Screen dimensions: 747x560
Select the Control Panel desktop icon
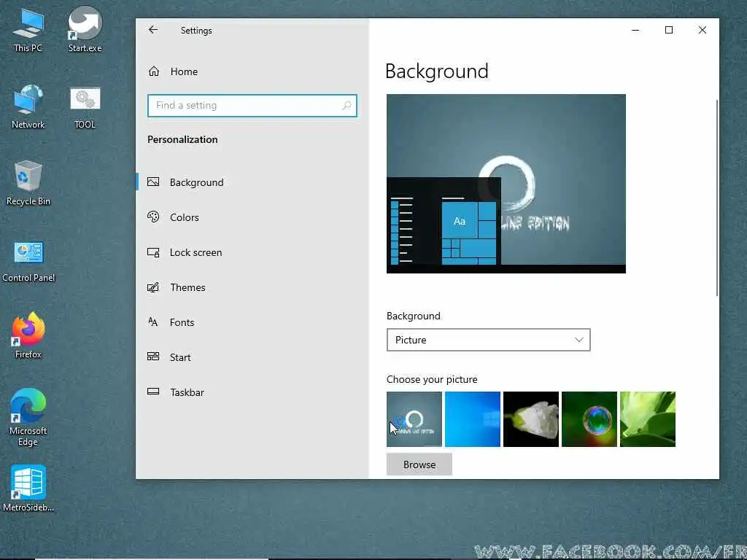[x=28, y=261]
